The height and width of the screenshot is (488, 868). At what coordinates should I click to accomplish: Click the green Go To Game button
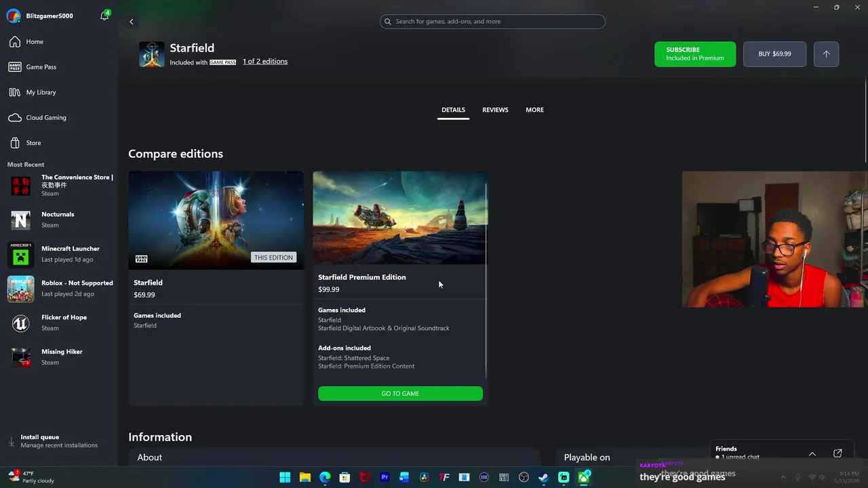400,394
